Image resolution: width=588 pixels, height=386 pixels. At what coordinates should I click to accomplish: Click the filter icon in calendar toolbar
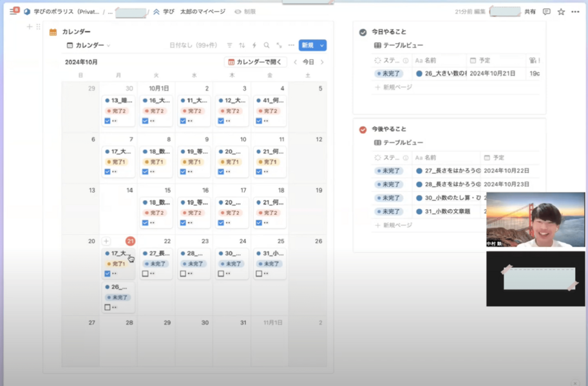click(x=229, y=46)
